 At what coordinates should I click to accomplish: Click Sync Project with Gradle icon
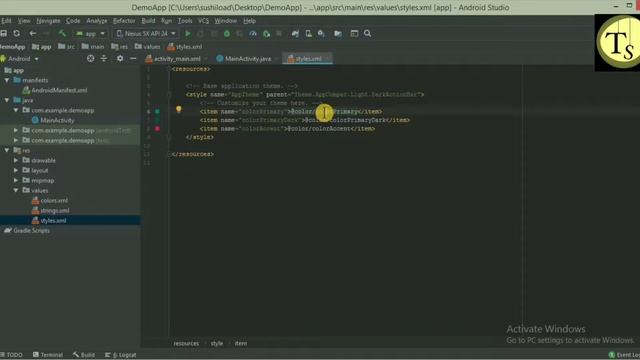click(x=295, y=33)
